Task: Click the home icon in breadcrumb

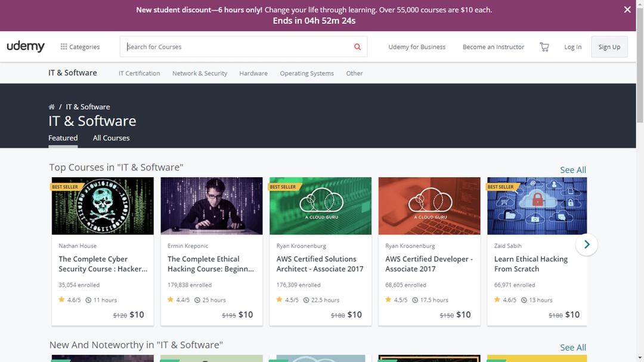Action: click(51, 107)
